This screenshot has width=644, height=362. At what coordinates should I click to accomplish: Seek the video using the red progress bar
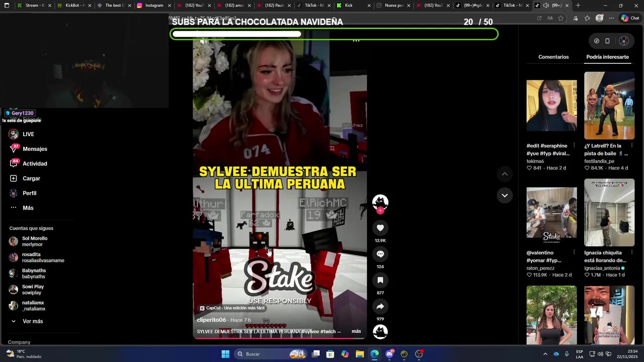click(280, 338)
